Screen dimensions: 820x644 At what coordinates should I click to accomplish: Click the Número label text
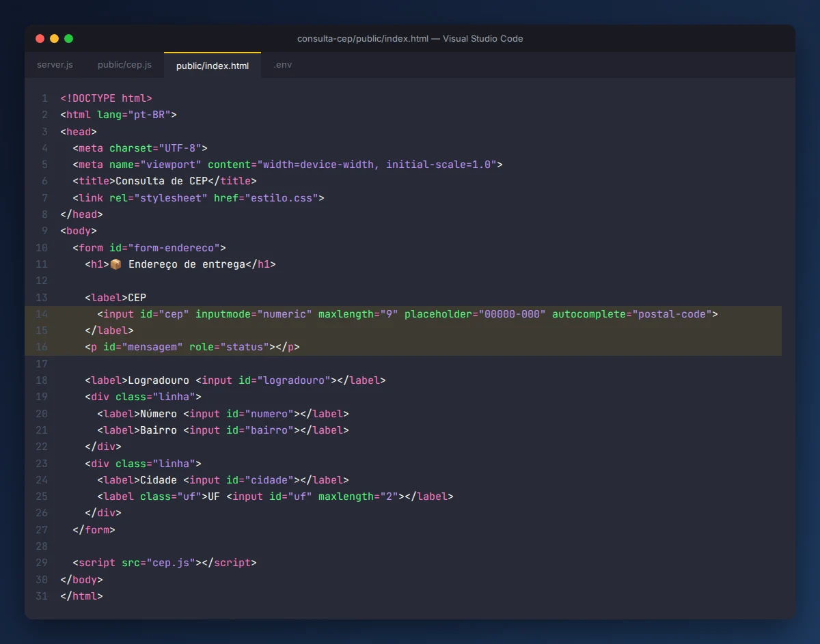coord(159,414)
